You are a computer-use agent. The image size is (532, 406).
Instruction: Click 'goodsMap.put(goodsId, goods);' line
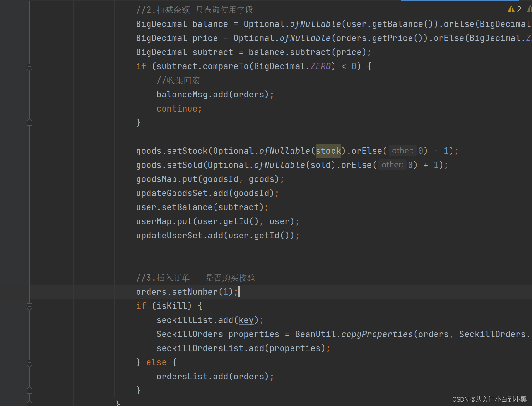(x=210, y=179)
